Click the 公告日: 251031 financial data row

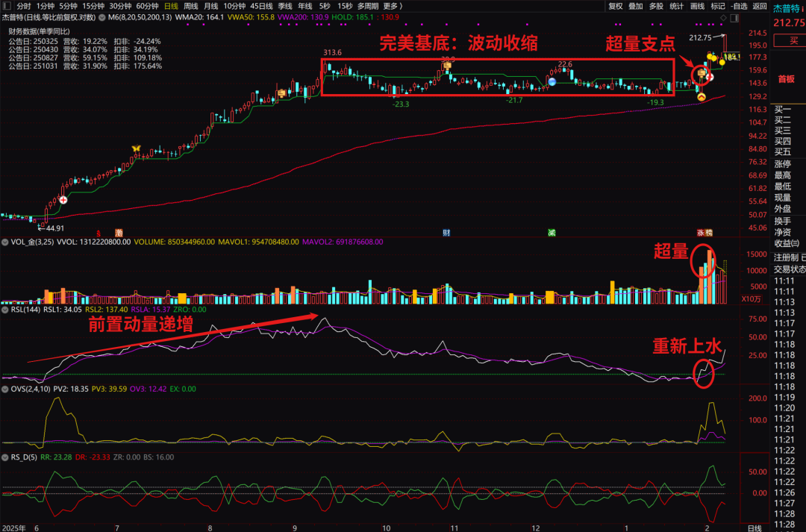tap(85, 66)
